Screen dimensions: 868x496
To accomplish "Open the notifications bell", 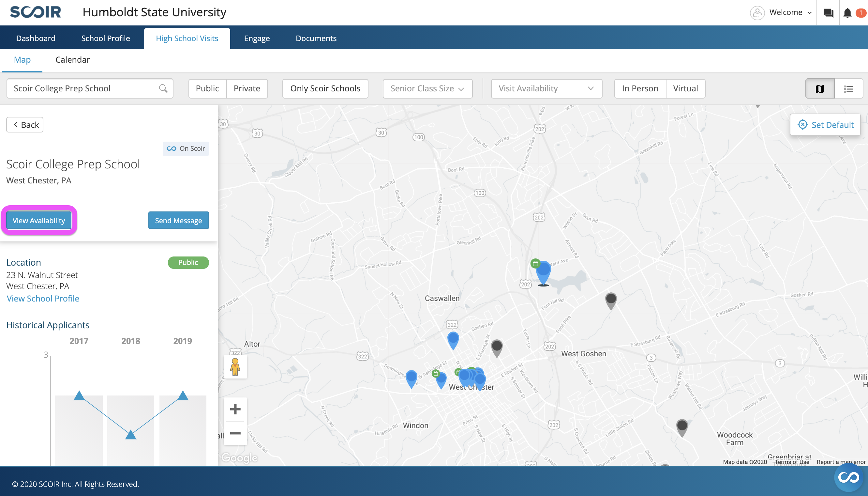I will (x=847, y=13).
